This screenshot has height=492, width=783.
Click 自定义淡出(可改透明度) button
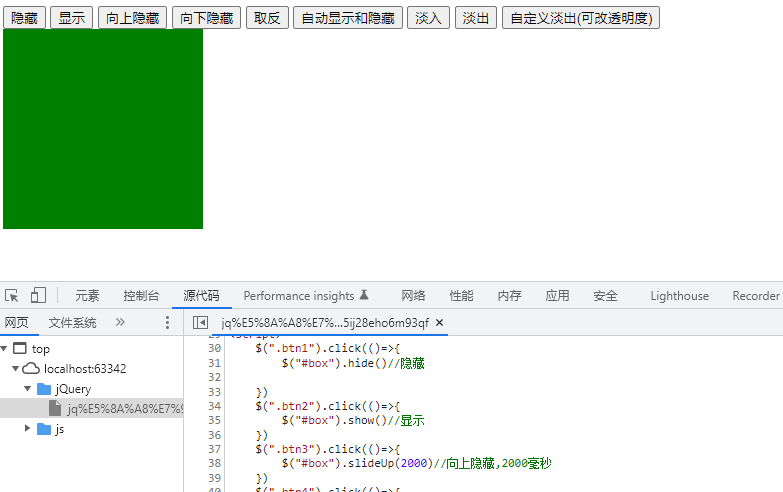click(581, 18)
